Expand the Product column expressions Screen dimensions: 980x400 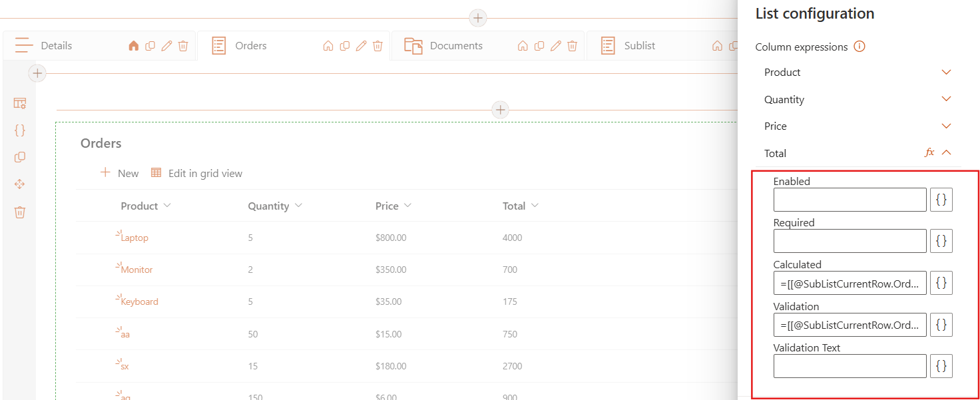coord(947,72)
